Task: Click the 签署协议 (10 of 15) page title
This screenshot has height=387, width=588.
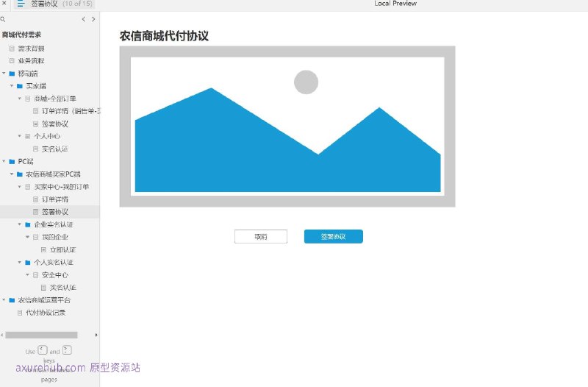Action: 62,4
